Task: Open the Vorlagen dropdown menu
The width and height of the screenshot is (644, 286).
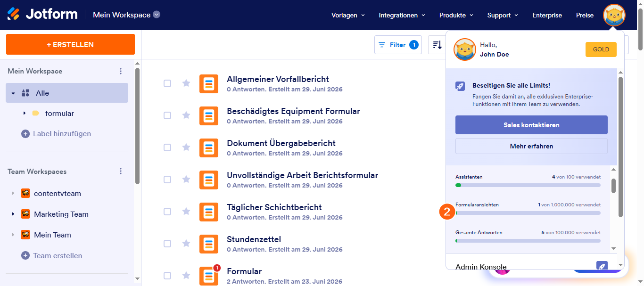Action: tap(348, 15)
